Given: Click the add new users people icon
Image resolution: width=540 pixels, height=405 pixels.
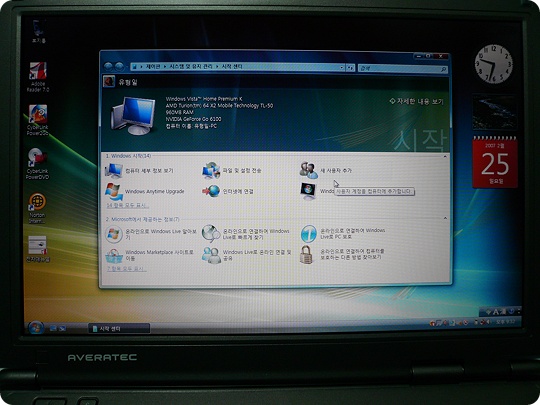Looking at the screenshot, I should [308, 170].
